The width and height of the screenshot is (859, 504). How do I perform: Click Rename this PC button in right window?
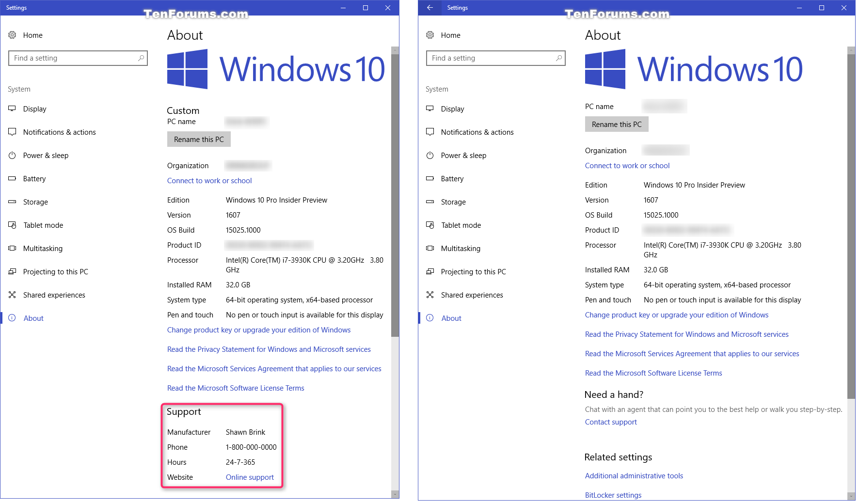coord(617,125)
